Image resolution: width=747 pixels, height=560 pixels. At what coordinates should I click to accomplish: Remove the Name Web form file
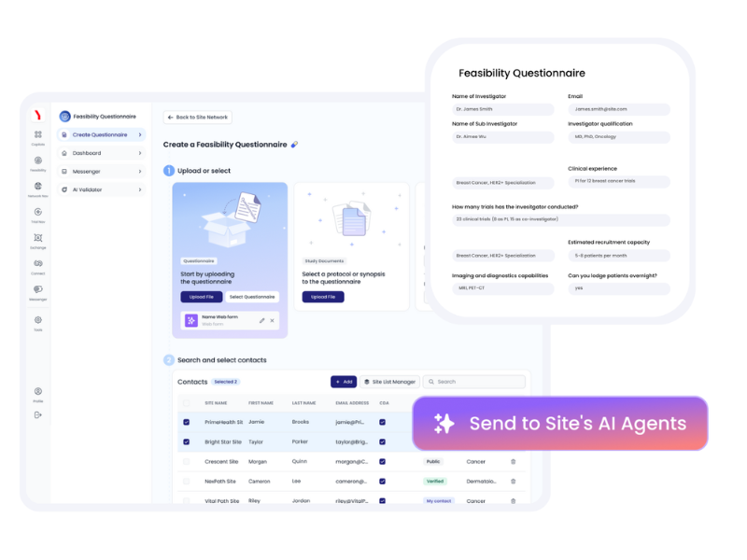click(272, 320)
